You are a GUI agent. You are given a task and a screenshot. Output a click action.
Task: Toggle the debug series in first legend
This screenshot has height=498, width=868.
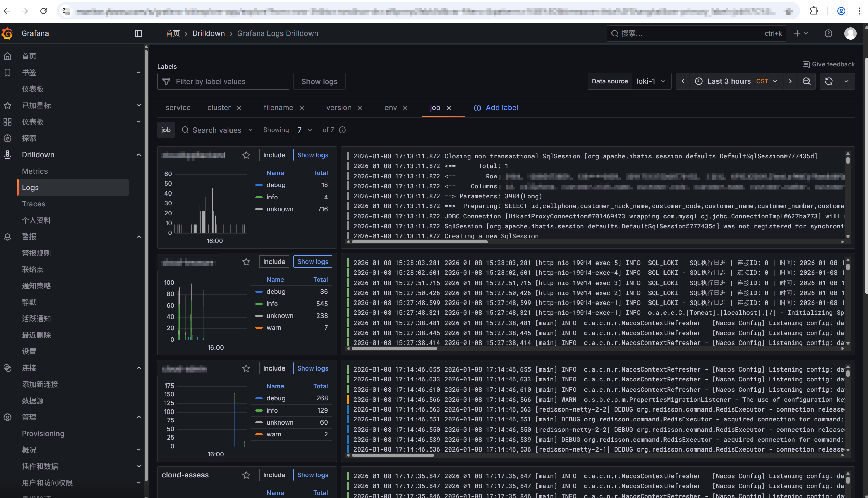point(276,185)
